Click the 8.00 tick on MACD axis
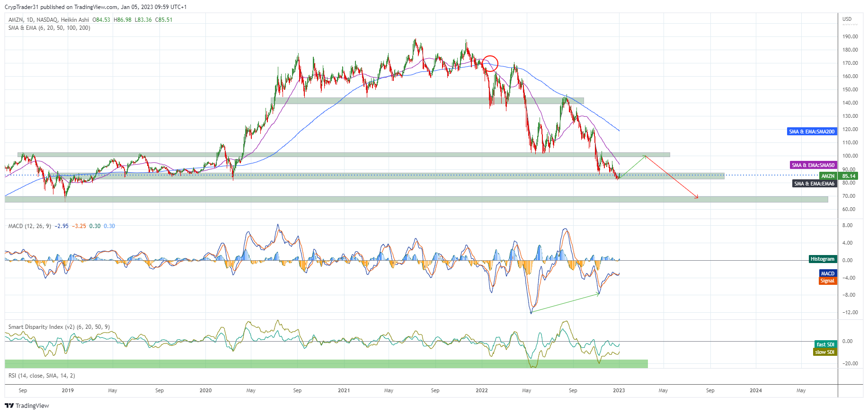Screen dimensions: 868x414 tap(847, 225)
